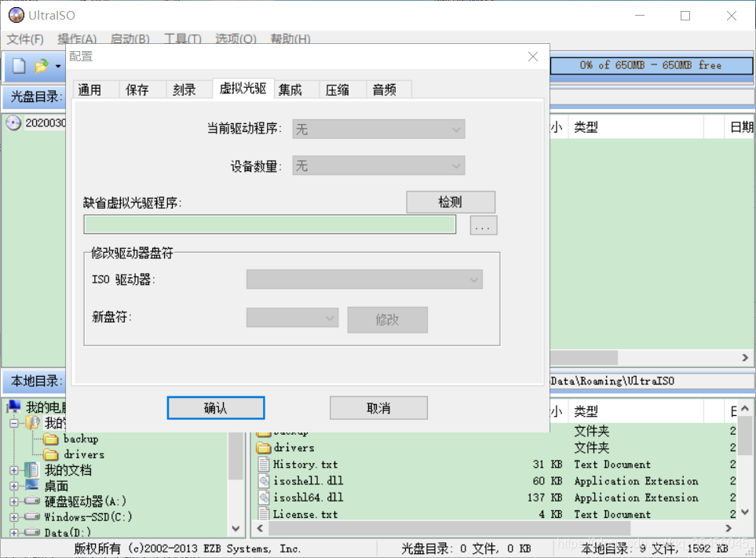Open the 设备数量 dropdown

[378, 166]
